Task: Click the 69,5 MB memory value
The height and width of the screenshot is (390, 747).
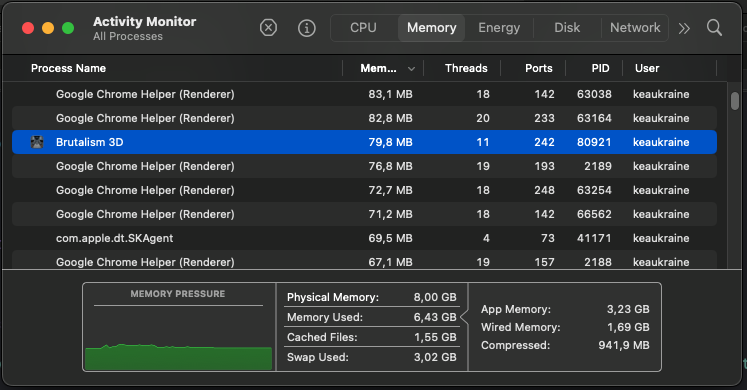Action: tap(390, 238)
